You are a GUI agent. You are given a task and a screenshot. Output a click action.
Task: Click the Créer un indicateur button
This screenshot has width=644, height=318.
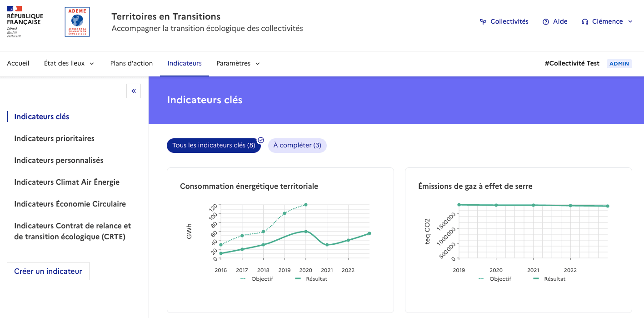[x=48, y=271]
